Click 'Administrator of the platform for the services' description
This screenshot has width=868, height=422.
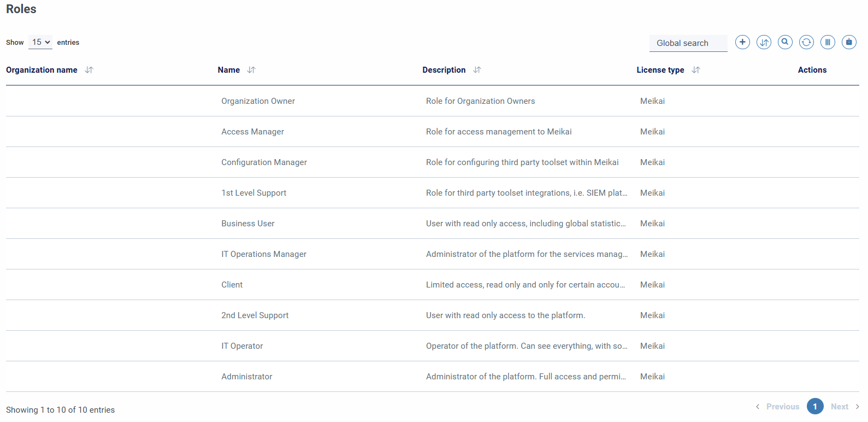pyautogui.click(x=527, y=254)
